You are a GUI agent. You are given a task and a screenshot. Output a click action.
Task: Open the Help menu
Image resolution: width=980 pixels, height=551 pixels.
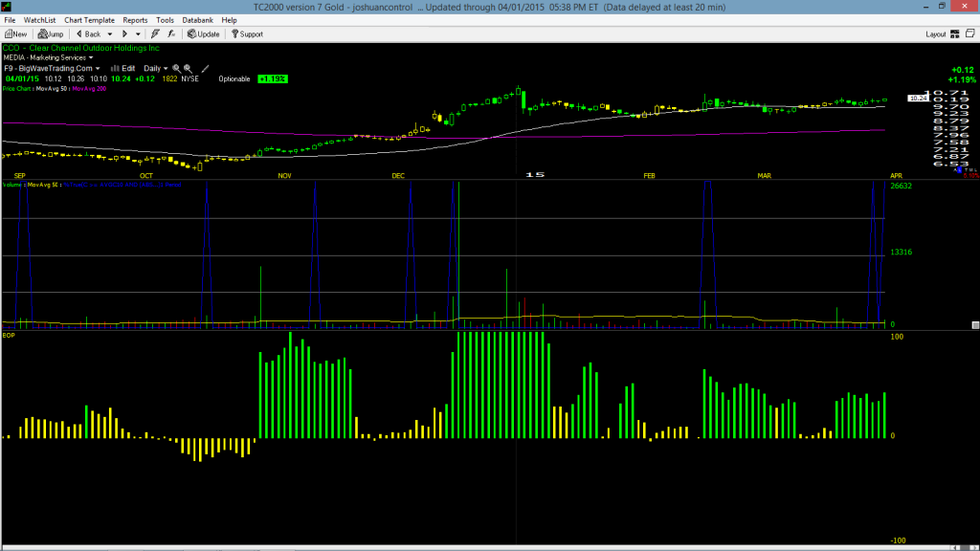pyautogui.click(x=230, y=20)
